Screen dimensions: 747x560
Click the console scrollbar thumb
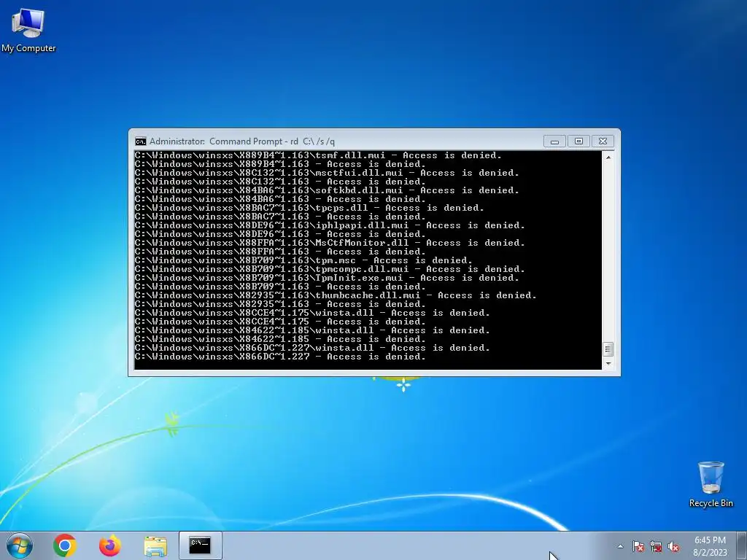pos(608,349)
